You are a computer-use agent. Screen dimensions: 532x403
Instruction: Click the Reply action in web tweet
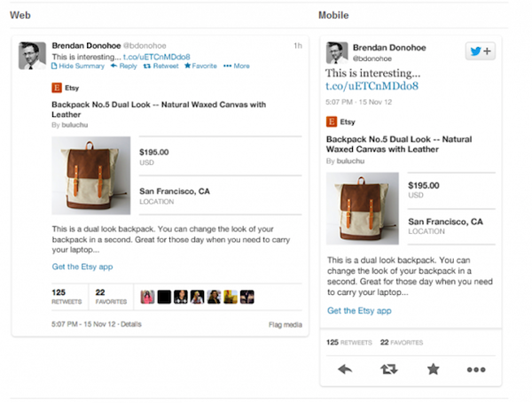coord(125,66)
